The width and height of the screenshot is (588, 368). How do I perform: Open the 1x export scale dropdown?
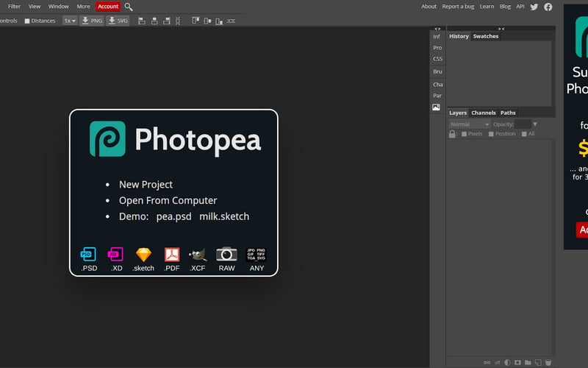[x=70, y=21]
